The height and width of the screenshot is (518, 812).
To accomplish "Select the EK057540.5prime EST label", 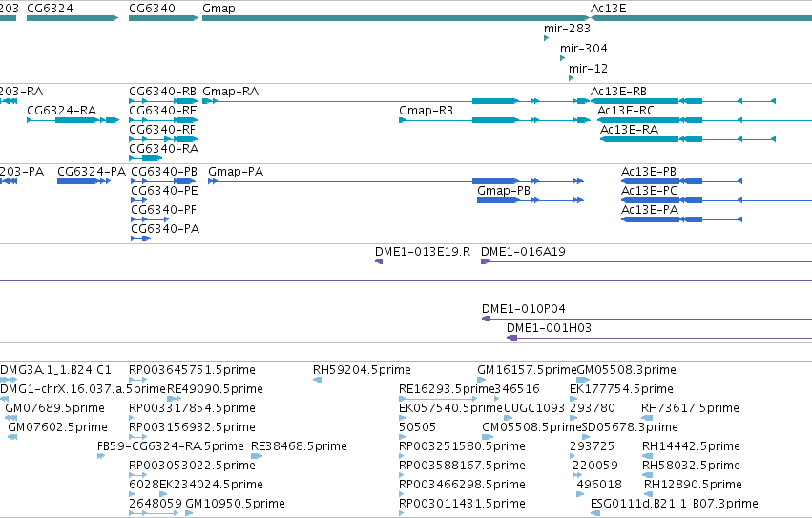I will click(450, 408).
